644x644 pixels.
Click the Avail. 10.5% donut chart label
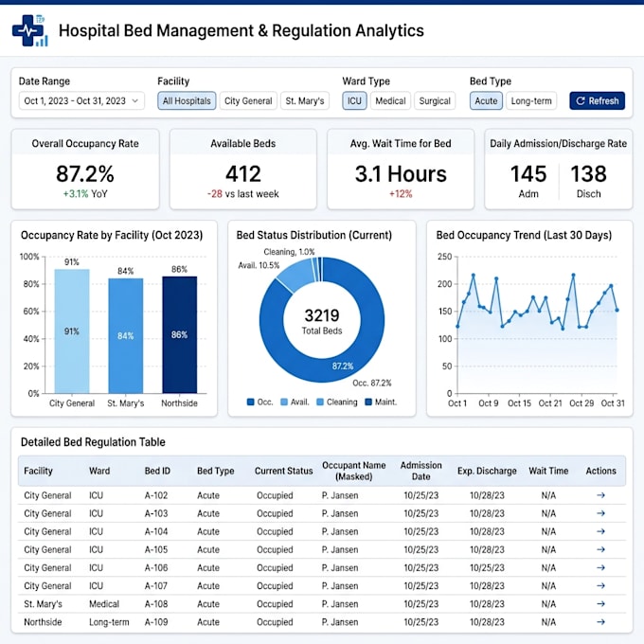[259, 265]
